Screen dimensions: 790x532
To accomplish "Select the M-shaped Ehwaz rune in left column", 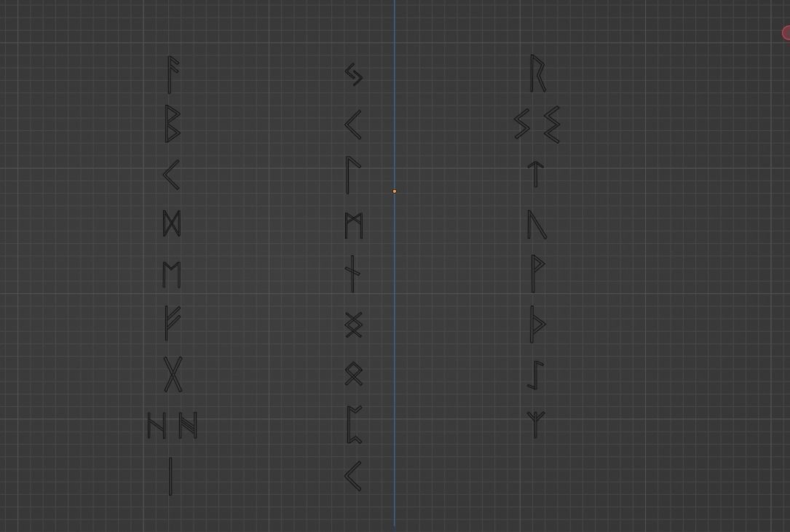I will 171,274.
